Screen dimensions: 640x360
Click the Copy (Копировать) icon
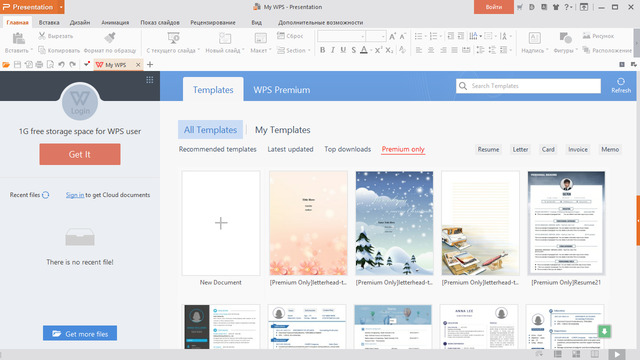tap(42, 50)
